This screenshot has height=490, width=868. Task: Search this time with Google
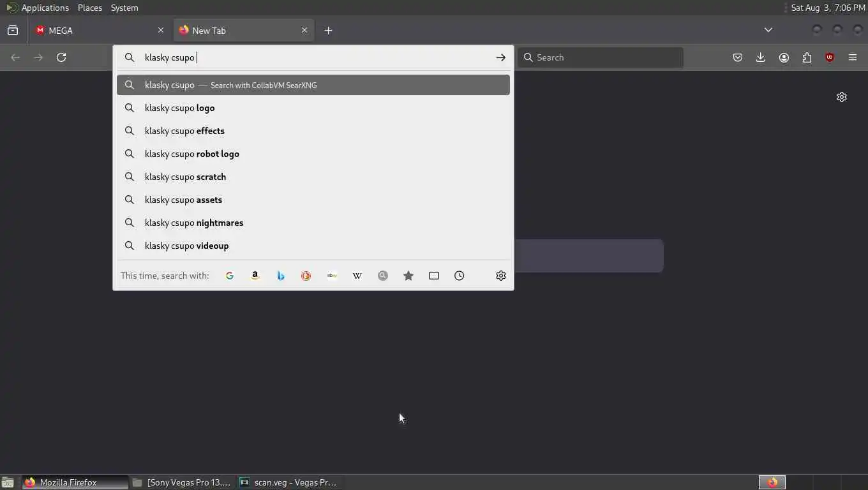coord(230,276)
